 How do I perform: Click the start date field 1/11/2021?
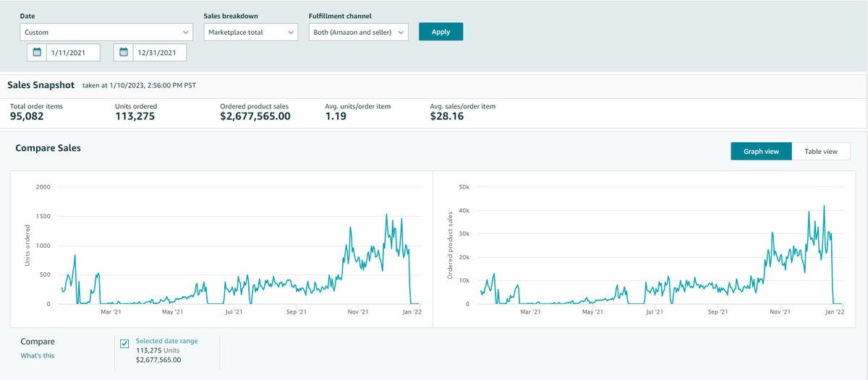[73, 53]
